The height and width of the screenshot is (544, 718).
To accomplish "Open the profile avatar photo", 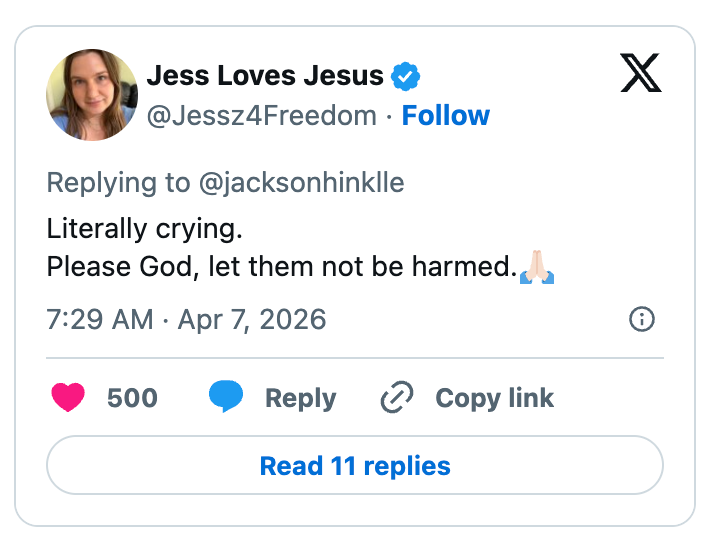I will 91,95.
